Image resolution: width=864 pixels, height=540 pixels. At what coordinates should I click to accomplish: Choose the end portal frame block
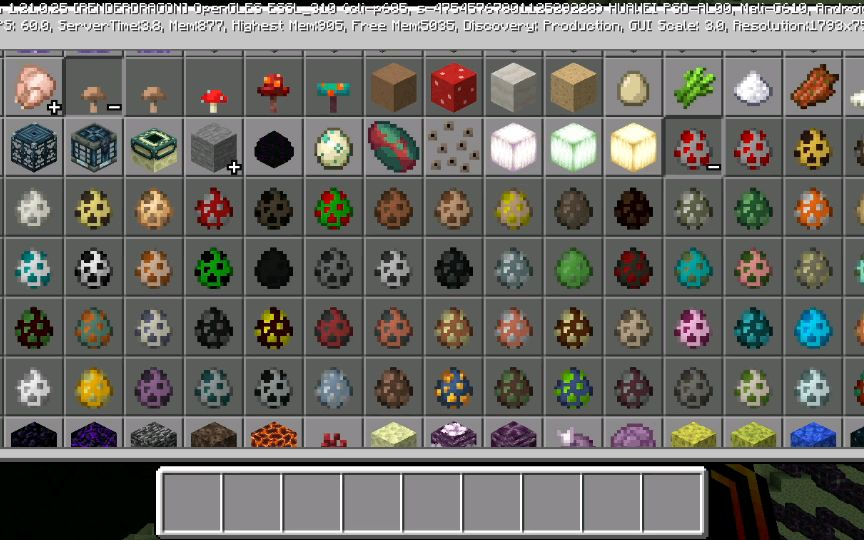click(x=154, y=147)
